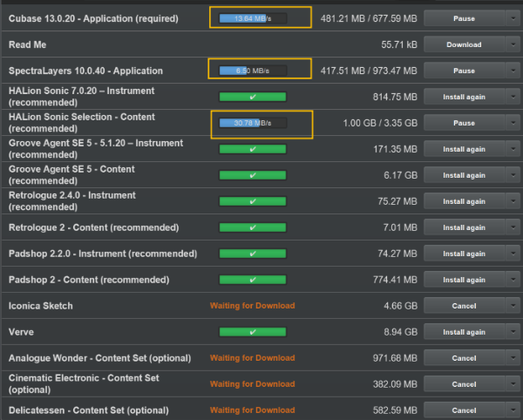Open dropdown arrow for HALion Sonic 7.0.20
Screen dimensions: 523x420
(x=513, y=97)
